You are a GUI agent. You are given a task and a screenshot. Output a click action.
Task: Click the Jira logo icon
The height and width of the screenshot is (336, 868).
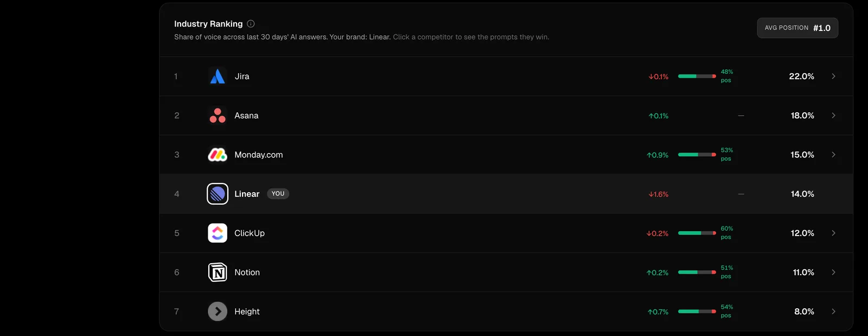click(218, 77)
